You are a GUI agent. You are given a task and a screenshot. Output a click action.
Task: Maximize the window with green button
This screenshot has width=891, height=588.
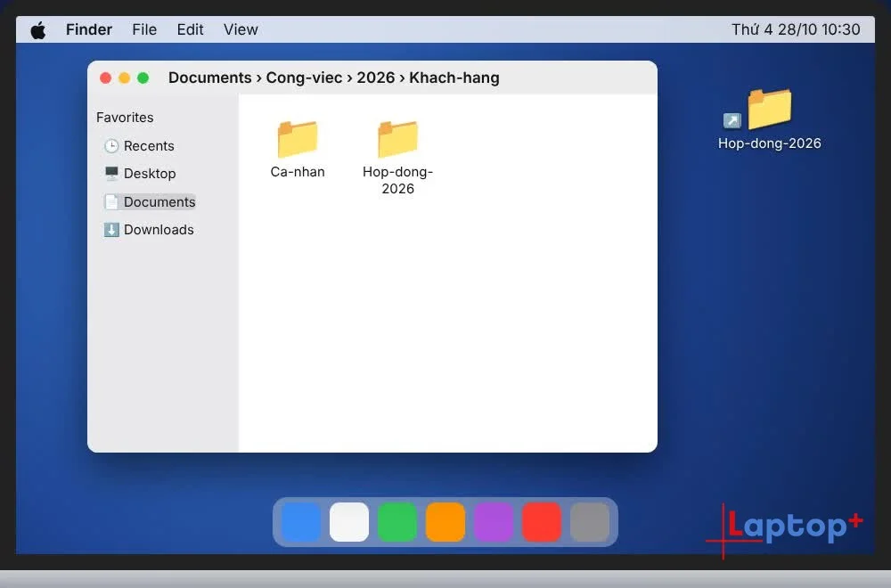(143, 78)
